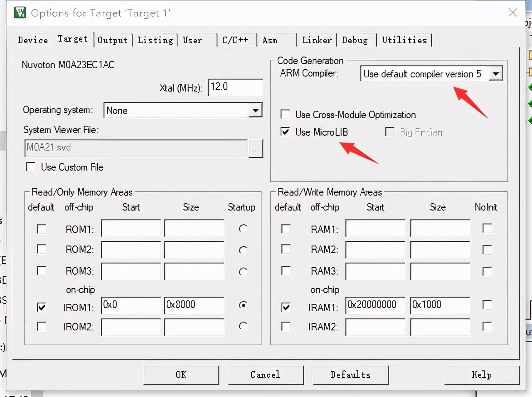Toggle the Big Endian checkbox
532x397 pixels.
pyautogui.click(x=390, y=132)
